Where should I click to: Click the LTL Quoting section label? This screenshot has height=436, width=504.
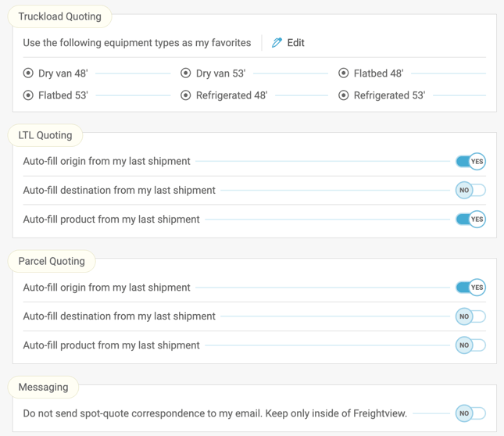45,135
